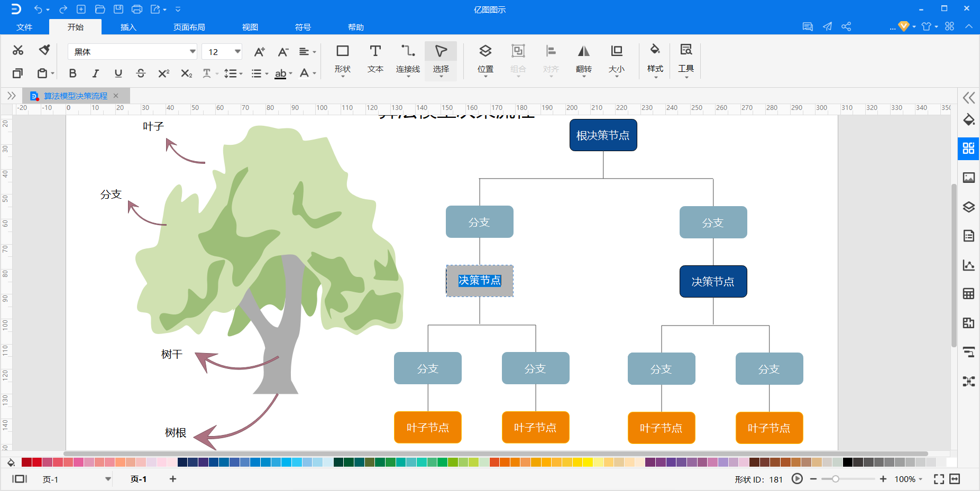This screenshot has width=980, height=491.
Task: Close the 算法模型决策流程 document tab
Action: click(x=116, y=96)
